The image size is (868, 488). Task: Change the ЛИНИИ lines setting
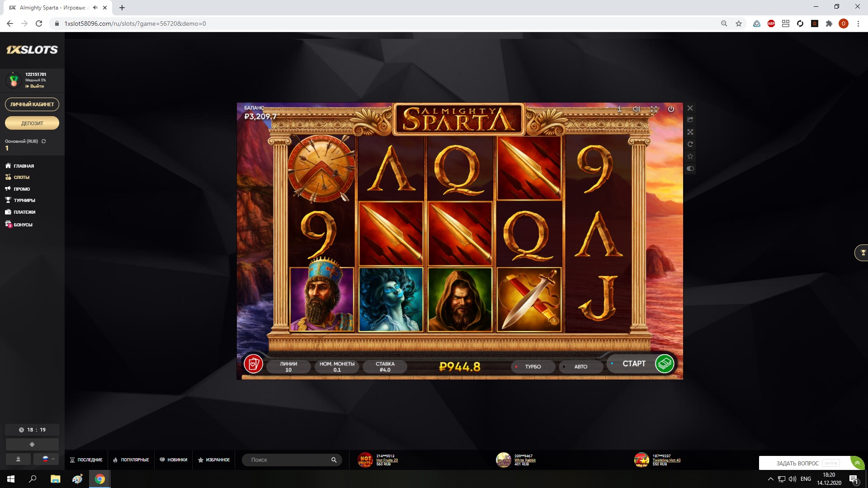(288, 366)
